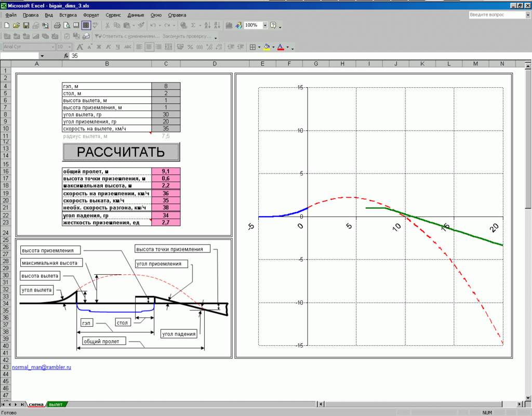Toggle left text alignment
The height and width of the screenshot is (416, 532).
(139, 47)
